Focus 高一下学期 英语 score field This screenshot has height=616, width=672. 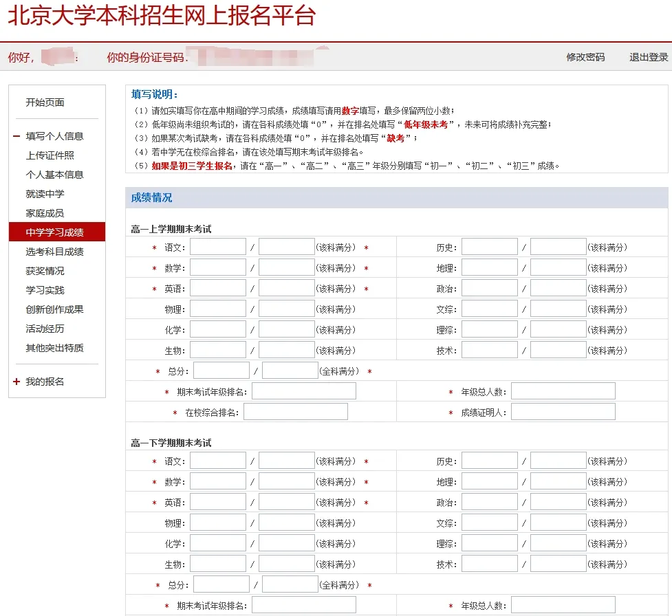pos(218,502)
